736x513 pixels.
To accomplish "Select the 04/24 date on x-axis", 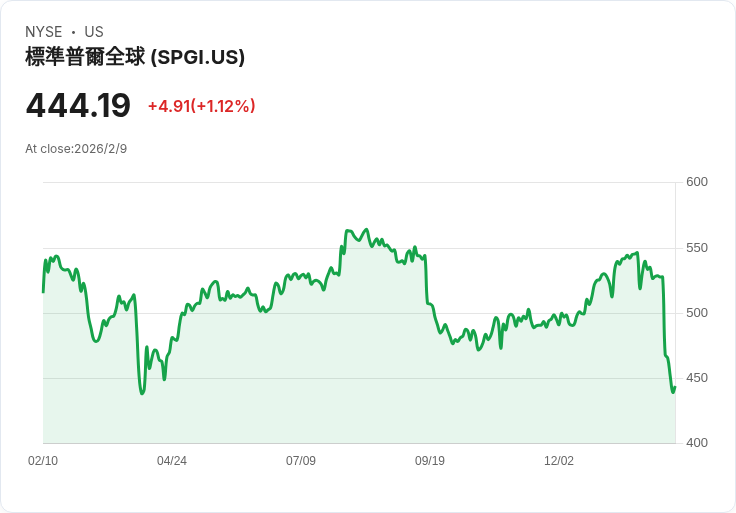I will click(x=172, y=461).
